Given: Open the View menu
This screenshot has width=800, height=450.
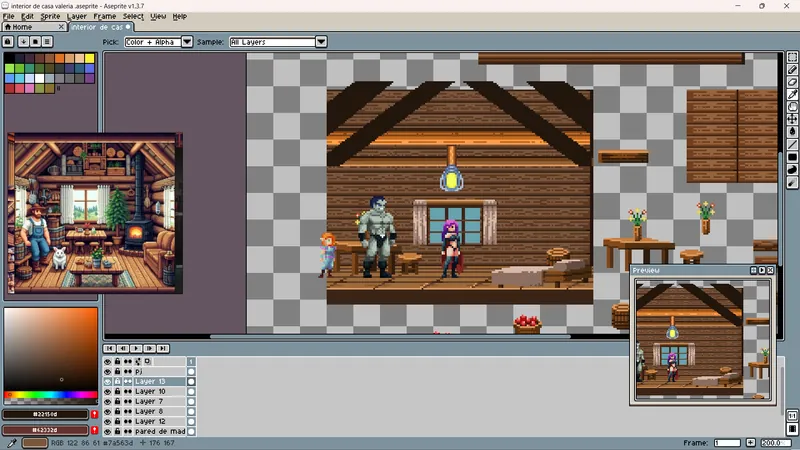Looking at the screenshot, I should pyautogui.click(x=158, y=16).
